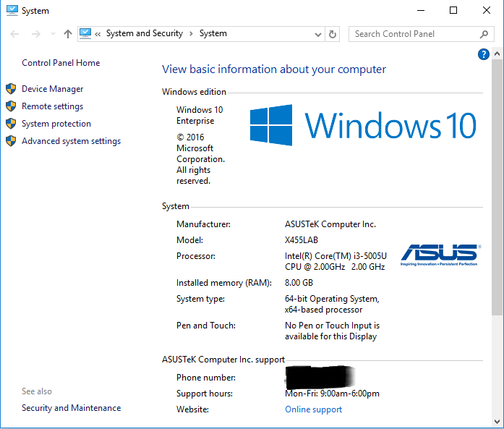Click the ASUSTeK Computer Inc. manufacturer value
Screen dimensions: 504x429
click(x=330, y=224)
